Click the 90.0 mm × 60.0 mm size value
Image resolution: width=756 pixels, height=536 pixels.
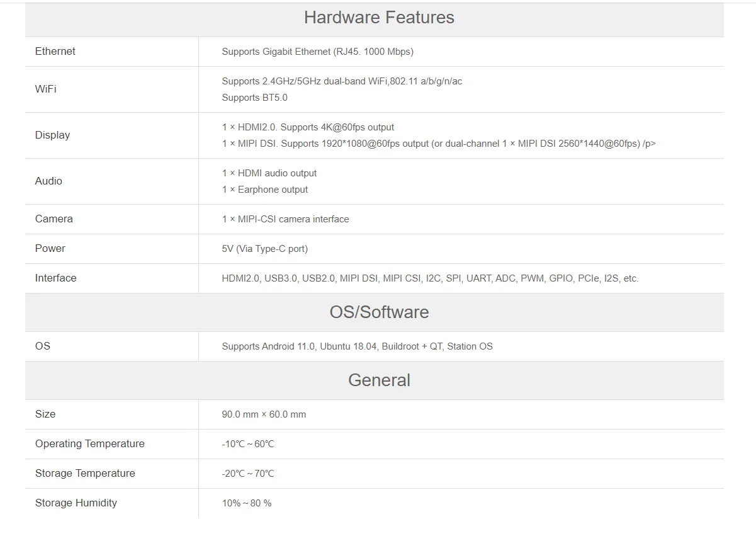(264, 414)
